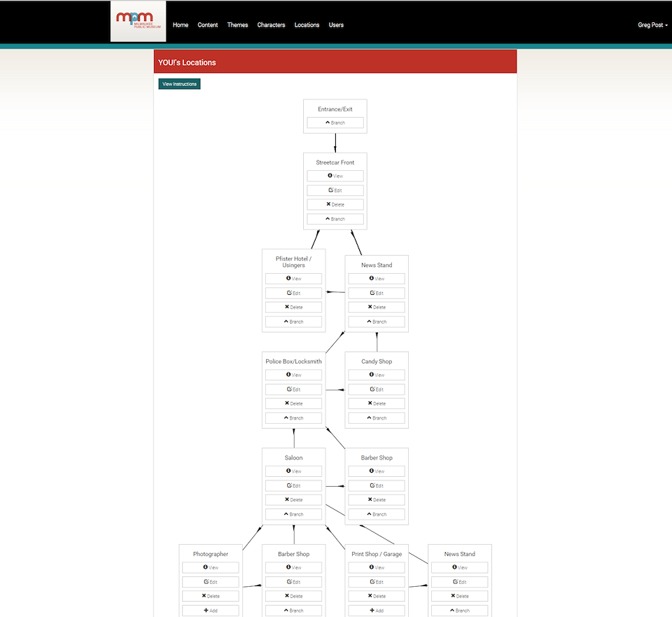Branch from the Saloon node

tap(293, 514)
